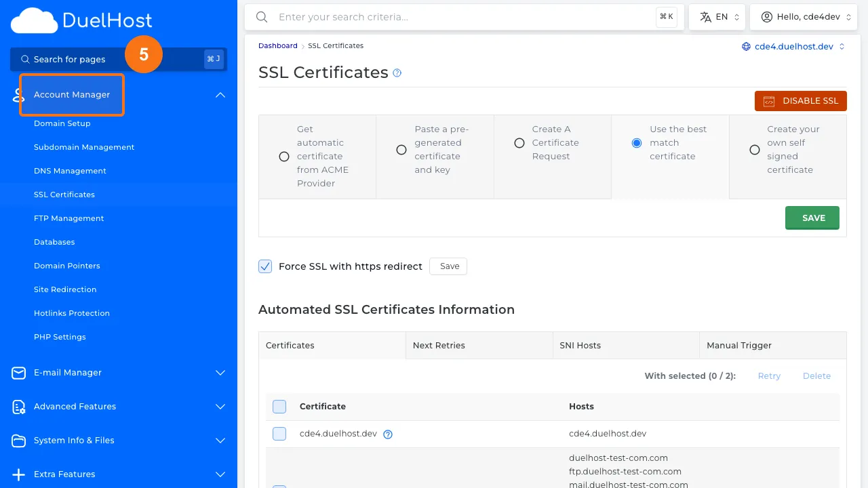Click the Account Manager person icon
This screenshot has width=868, height=488.
[x=16, y=95]
